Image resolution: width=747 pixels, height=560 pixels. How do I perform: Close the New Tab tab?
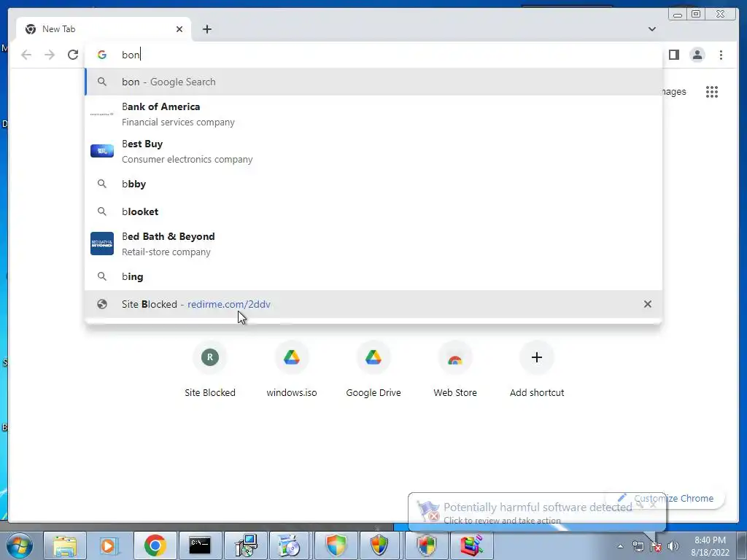[x=179, y=29]
